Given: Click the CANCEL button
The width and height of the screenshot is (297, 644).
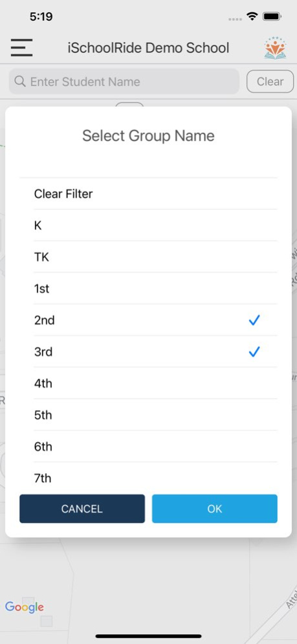Looking at the screenshot, I should 82,509.
